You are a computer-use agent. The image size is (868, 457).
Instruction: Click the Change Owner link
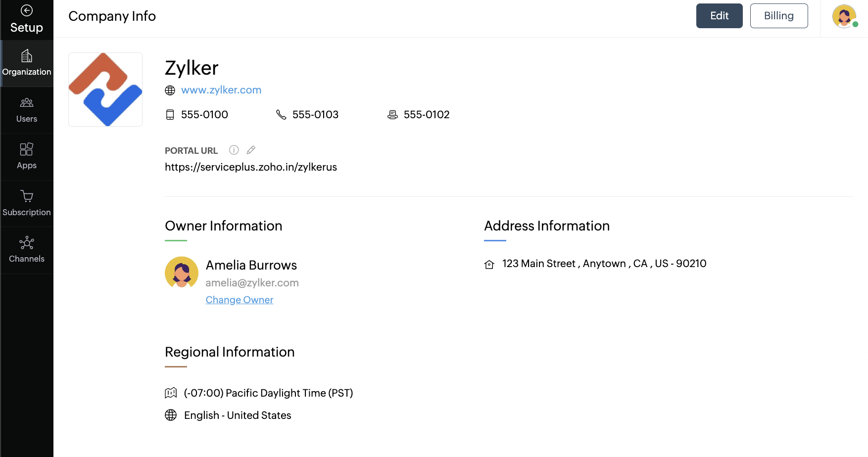pyautogui.click(x=239, y=300)
